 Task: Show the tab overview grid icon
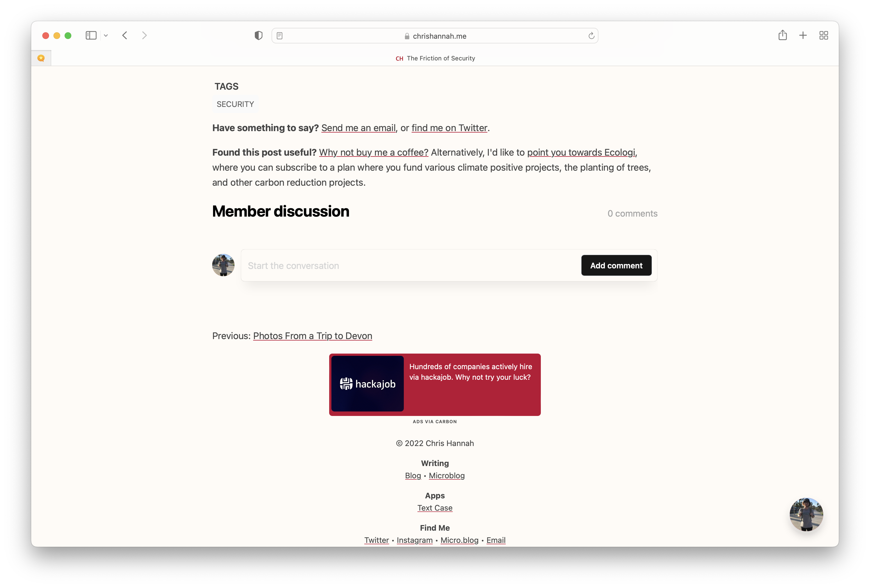(823, 36)
